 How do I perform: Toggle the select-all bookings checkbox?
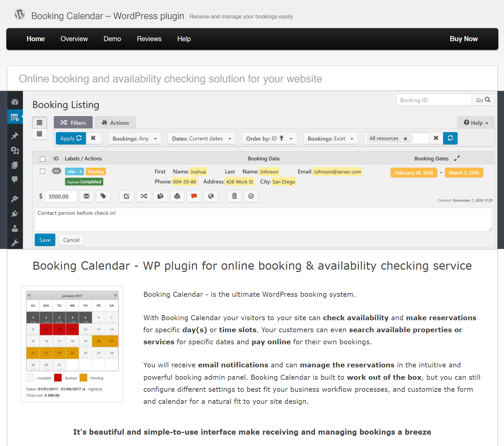tap(43, 159)
